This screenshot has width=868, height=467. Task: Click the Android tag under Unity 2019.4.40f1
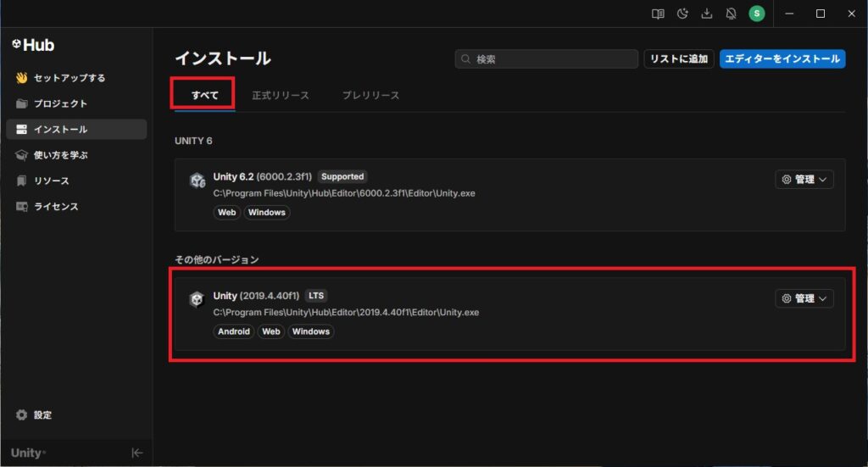234,331
